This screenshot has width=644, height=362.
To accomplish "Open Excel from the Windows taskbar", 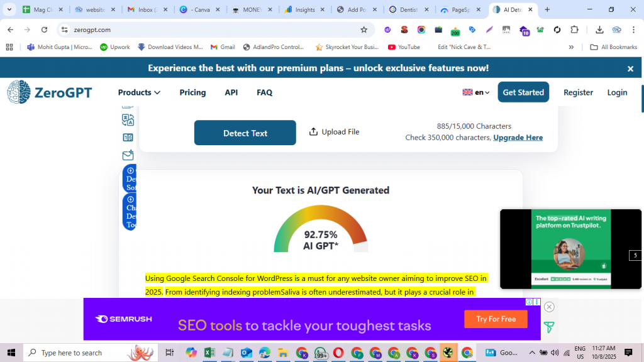I will point(209,353).
